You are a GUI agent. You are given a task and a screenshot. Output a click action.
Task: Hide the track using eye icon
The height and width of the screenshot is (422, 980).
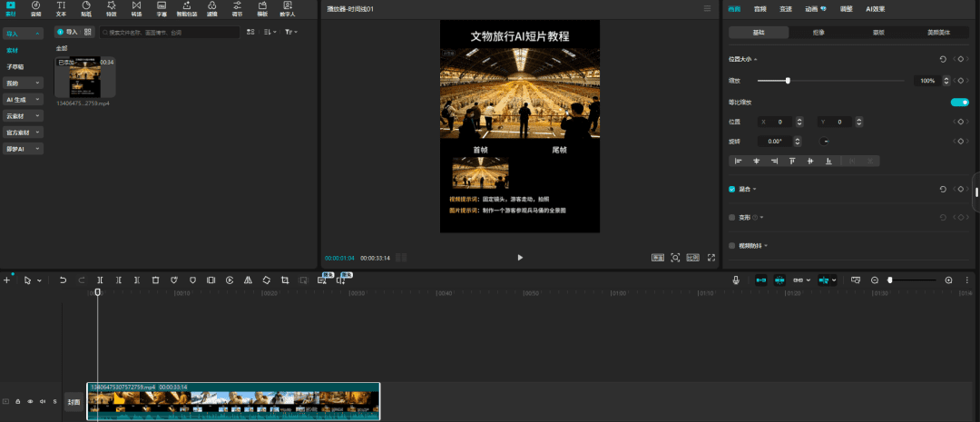[29, 401]
